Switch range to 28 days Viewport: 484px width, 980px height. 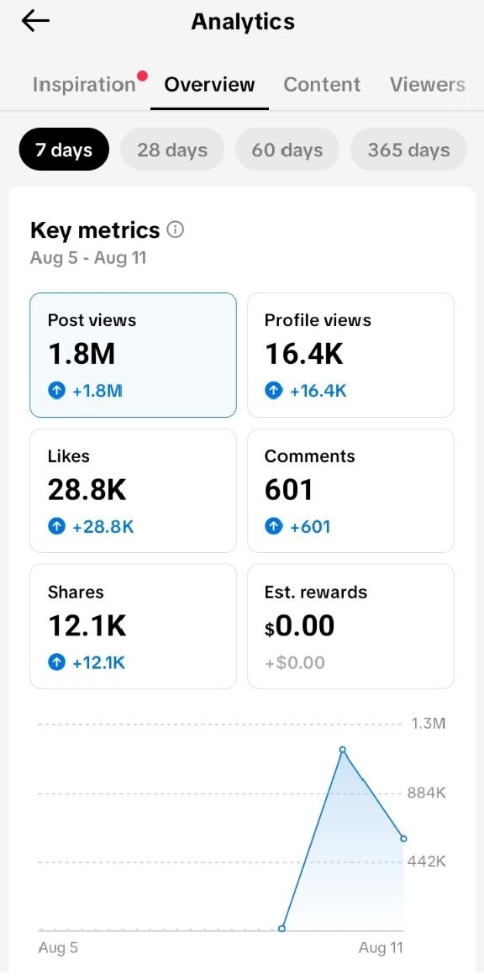pos(172,150)
